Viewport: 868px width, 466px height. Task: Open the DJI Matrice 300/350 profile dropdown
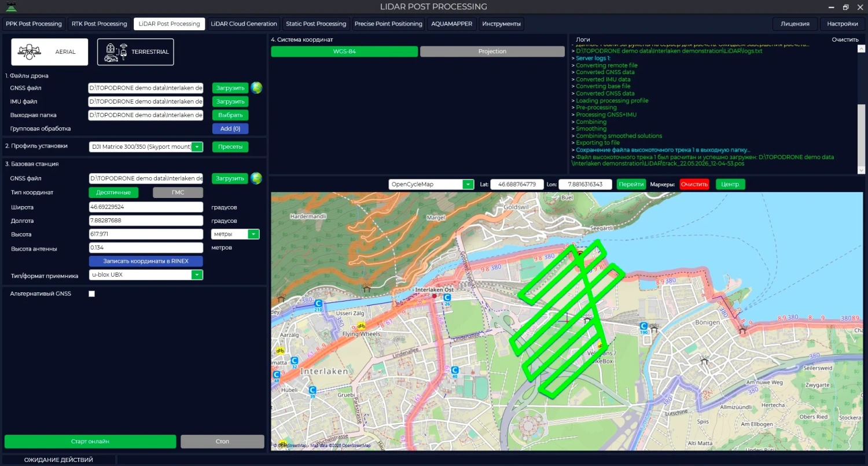click(197, 147)
